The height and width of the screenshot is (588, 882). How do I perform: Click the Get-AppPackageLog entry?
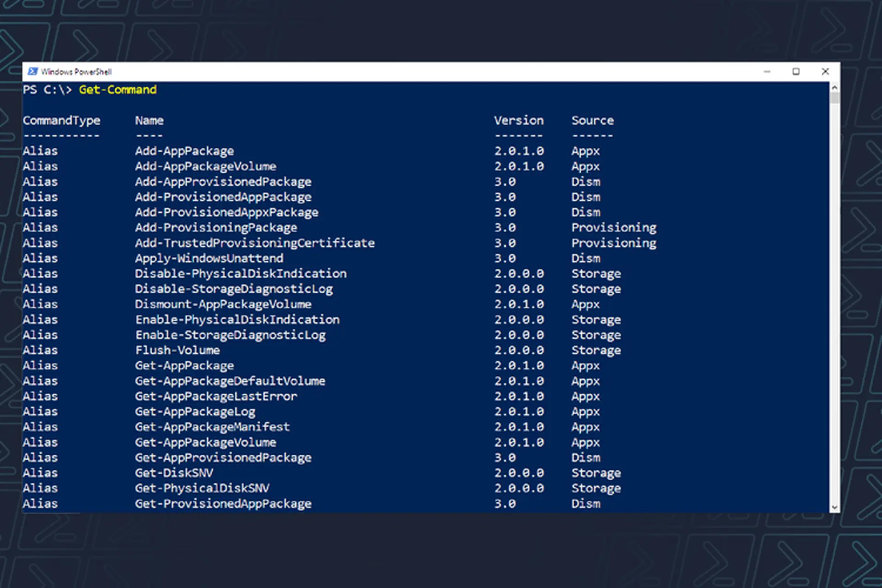195,412
